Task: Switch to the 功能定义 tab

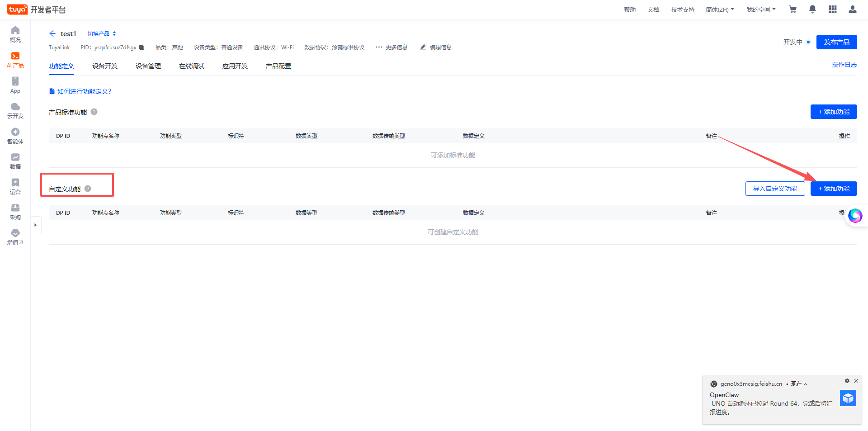Action: pyautogui.click(x=61, y=66)
